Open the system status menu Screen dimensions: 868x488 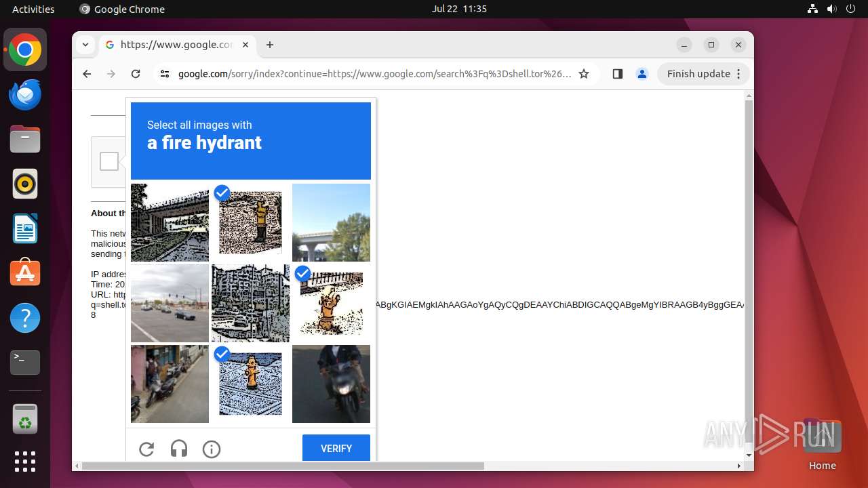(831, 9)
